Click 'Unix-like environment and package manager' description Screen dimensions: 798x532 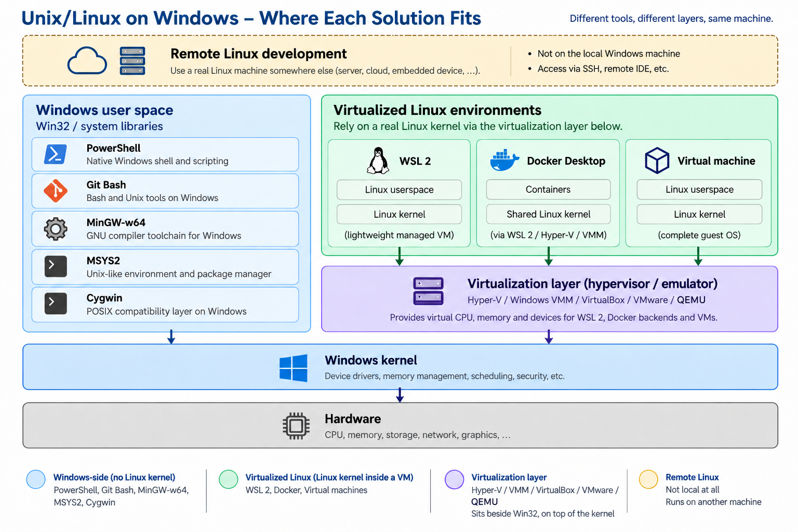coord(179,274)
